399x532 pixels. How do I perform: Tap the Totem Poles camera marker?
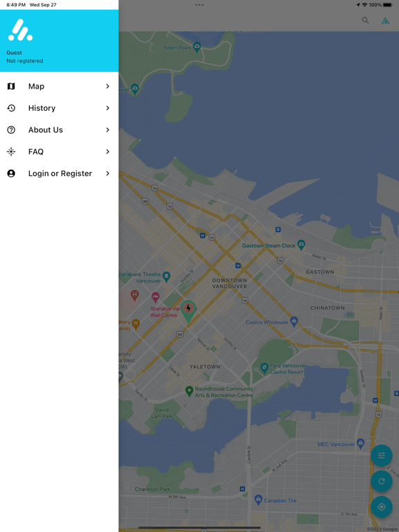tap(197, 46)
